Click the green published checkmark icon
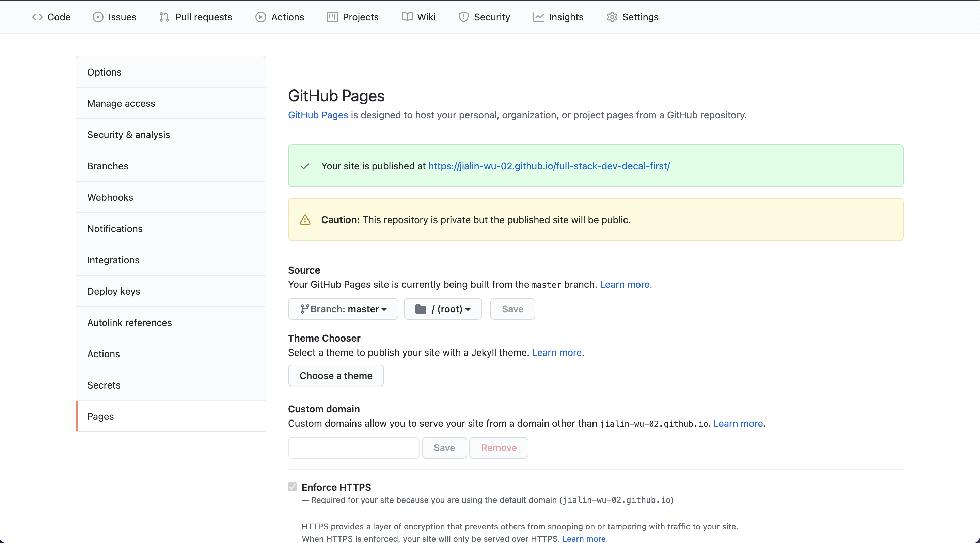The height and width of the screenshot is (543, 980). pyautogui.click(x=305, y=166)
